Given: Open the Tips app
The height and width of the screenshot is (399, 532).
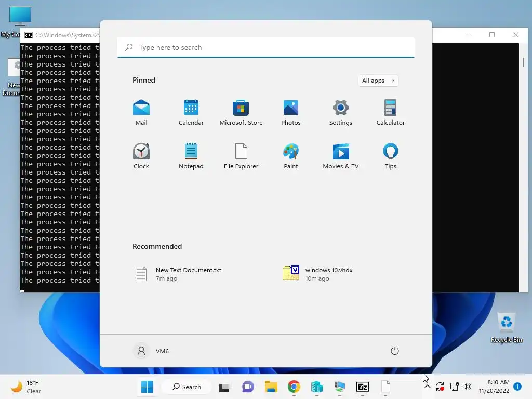Looking at the screenshot, I should coord(391,156).
